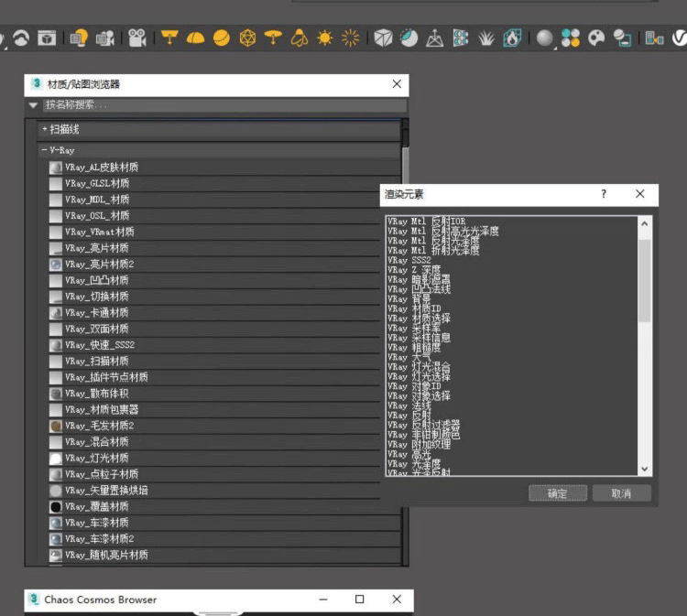
Task: Open the V-Ray camera lister icon
Action: click(105, 38)
